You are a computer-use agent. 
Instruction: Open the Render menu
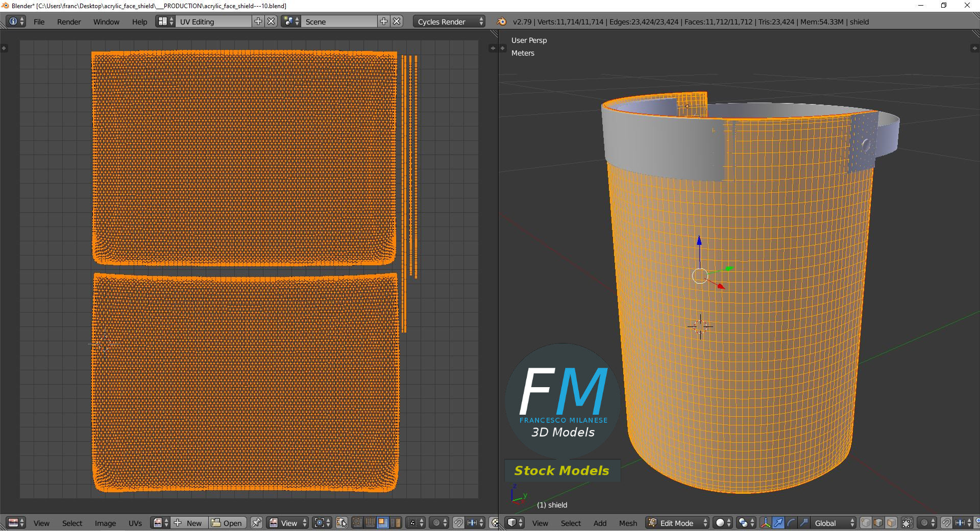[69, 22]
